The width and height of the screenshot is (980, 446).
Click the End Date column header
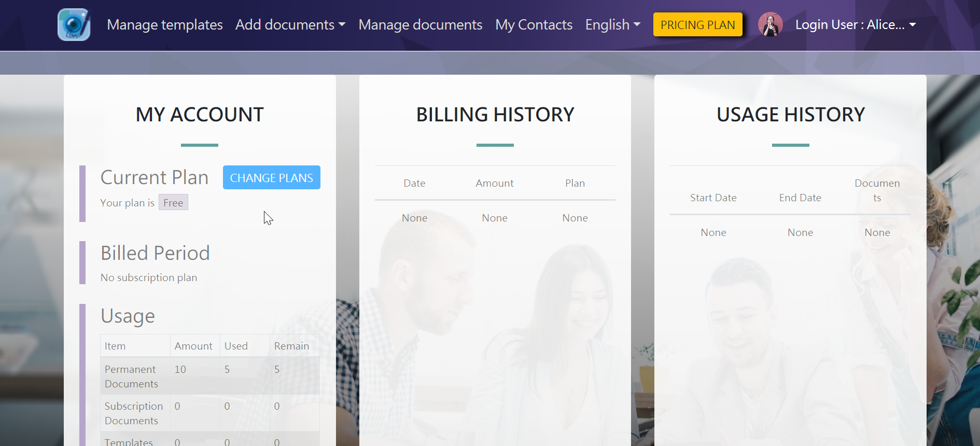[800, 198]
